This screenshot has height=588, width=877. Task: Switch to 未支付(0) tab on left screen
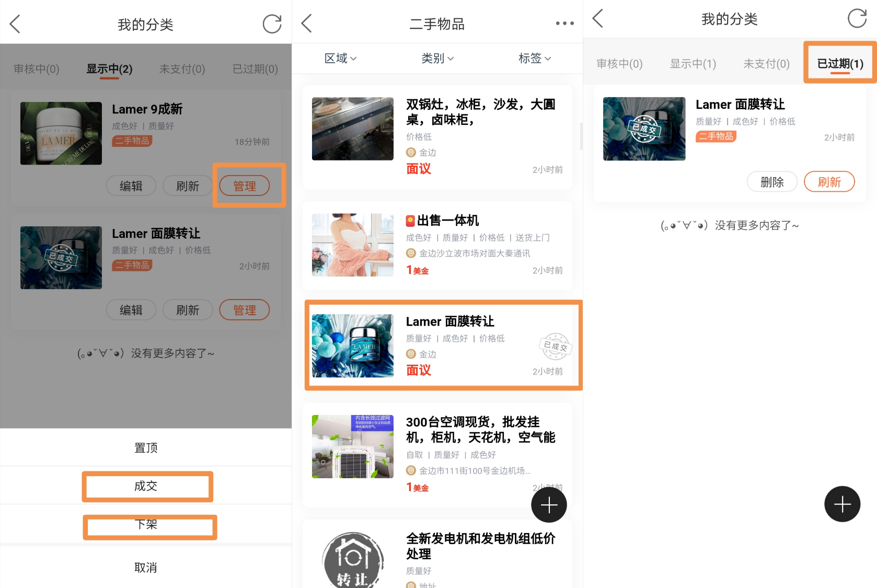pyautogui.click(x=182, y=69)
